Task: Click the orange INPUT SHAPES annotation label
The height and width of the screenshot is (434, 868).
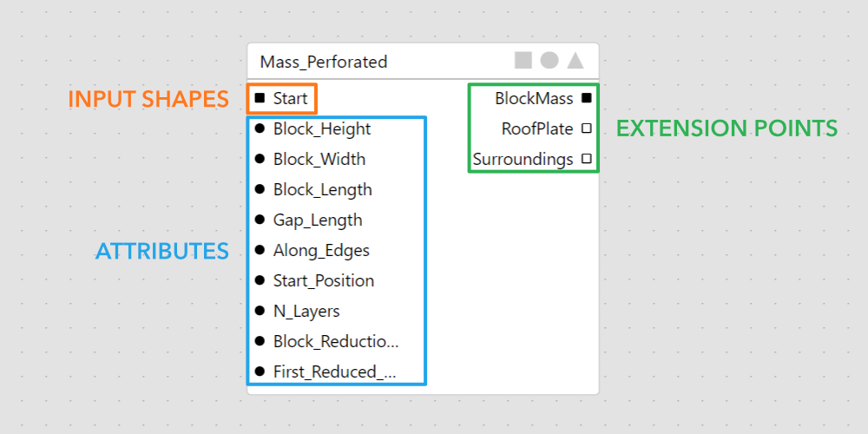Action: point(148,99)
